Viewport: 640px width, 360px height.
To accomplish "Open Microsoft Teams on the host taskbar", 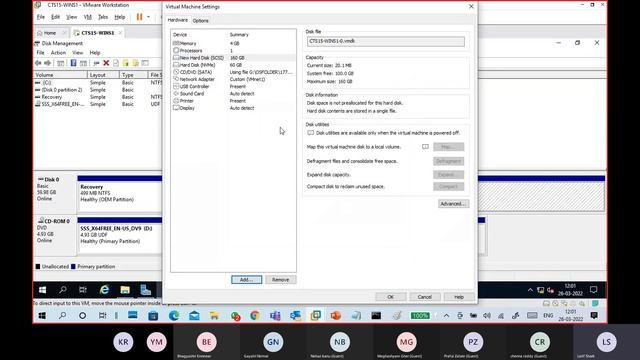I will coord(275,316).
